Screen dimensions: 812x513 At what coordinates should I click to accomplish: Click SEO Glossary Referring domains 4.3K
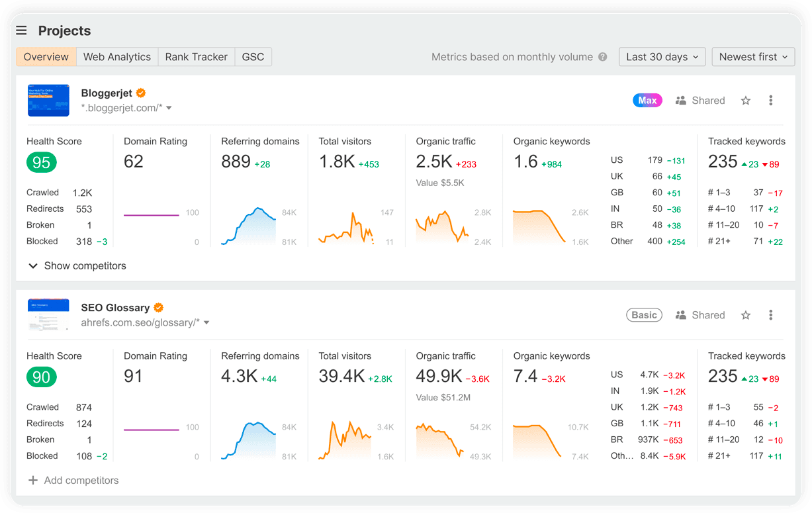pos(240,376)
